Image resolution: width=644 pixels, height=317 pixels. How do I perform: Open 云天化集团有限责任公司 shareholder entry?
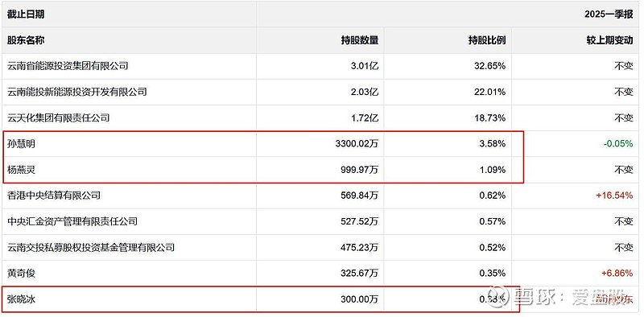click(x=58, y=117)
